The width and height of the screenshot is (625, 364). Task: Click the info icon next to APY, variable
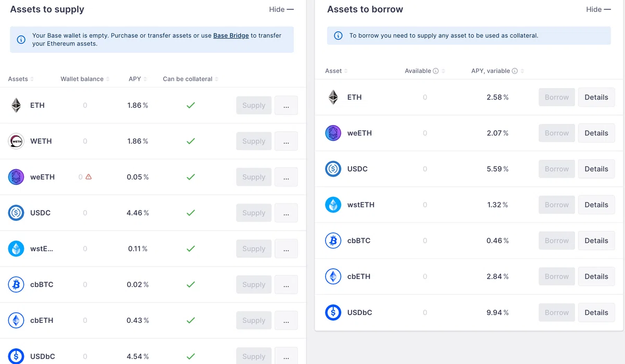[515, 71]
